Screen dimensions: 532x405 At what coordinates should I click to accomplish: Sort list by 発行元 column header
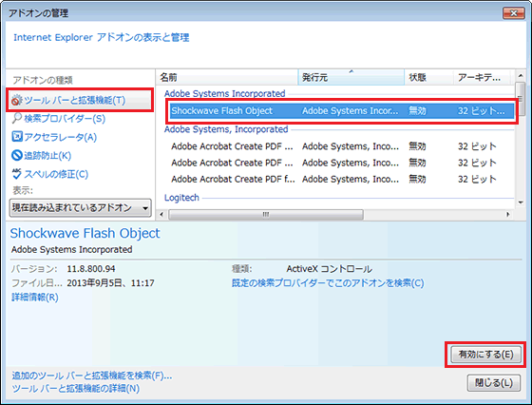pyautogui.click(x=351, y=77)
